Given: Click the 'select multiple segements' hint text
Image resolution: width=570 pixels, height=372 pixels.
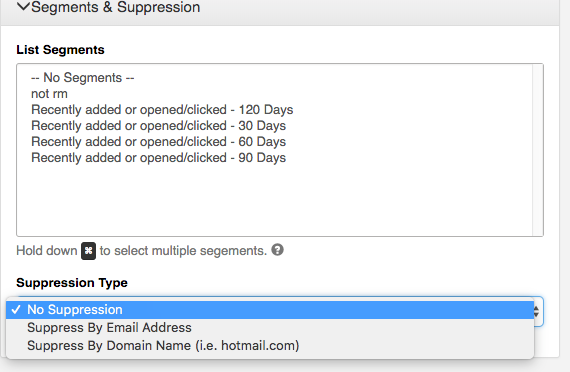Looking at the screenshot, I should point(183,251).
